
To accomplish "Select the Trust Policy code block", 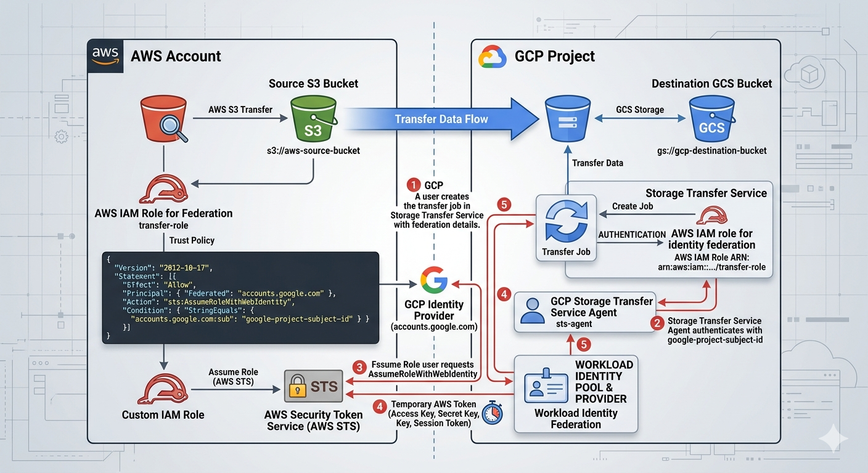I will coord(240,299).
